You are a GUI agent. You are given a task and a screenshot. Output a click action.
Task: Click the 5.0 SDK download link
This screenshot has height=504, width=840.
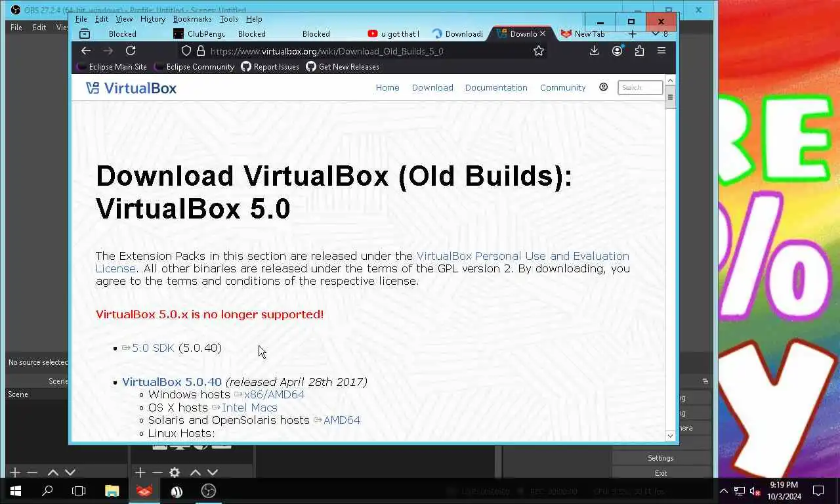(153, 348)
